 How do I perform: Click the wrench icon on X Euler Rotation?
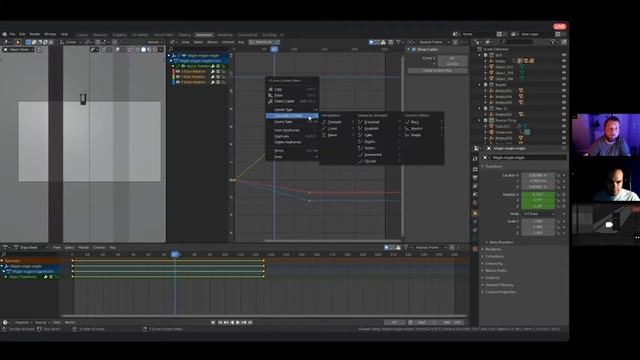click(x=213, y=71)
